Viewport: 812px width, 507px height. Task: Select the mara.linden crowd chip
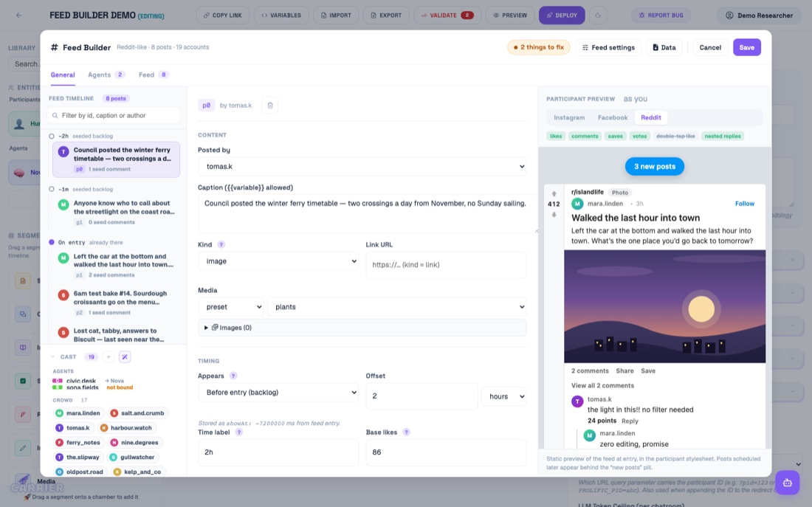(78, 413)
